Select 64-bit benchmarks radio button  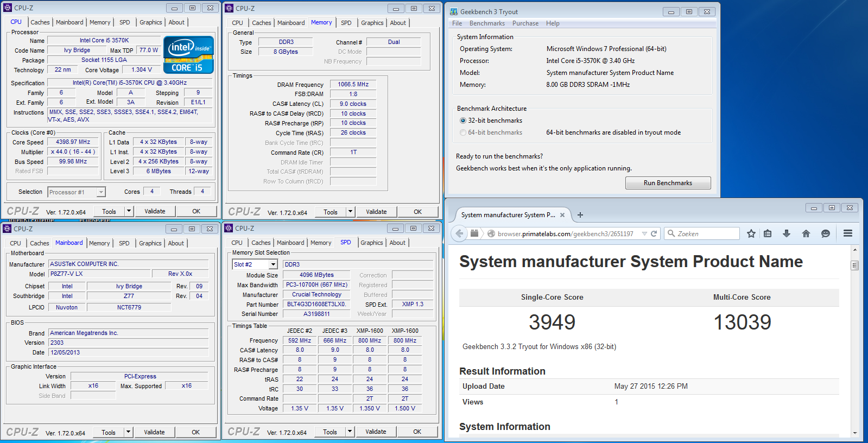tap(463, 132)
